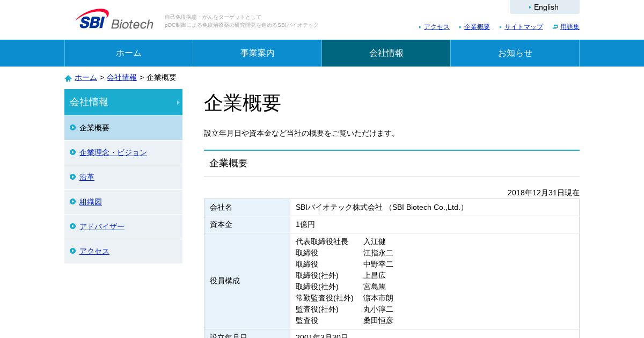Click the circle bullet icon beside アドバイザー

pos(72,226)
